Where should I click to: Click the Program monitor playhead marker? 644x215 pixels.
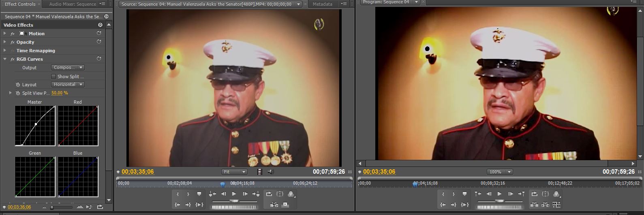(x=415, y=184)
